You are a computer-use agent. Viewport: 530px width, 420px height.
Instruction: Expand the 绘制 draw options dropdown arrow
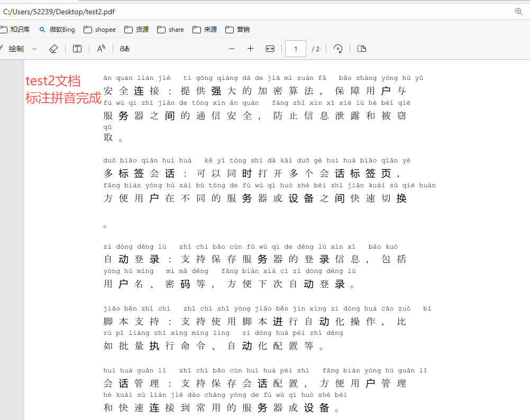(x=34, y=49)
